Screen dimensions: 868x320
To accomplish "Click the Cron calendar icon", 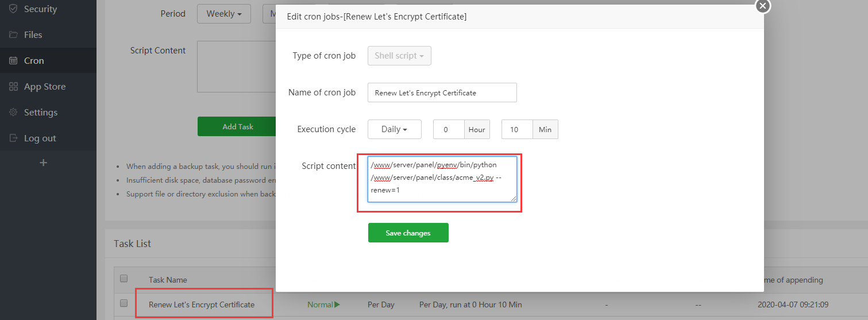I will click(x=13, y=61).
